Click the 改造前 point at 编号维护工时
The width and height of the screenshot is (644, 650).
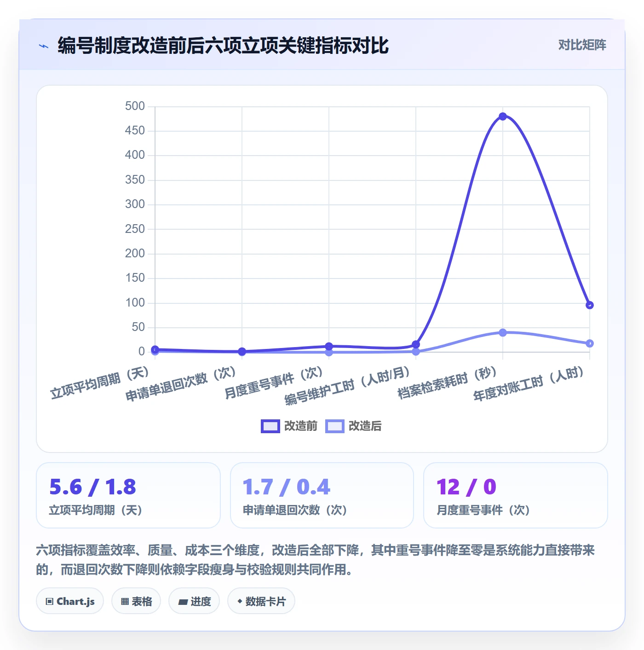[x=416, y=344]
